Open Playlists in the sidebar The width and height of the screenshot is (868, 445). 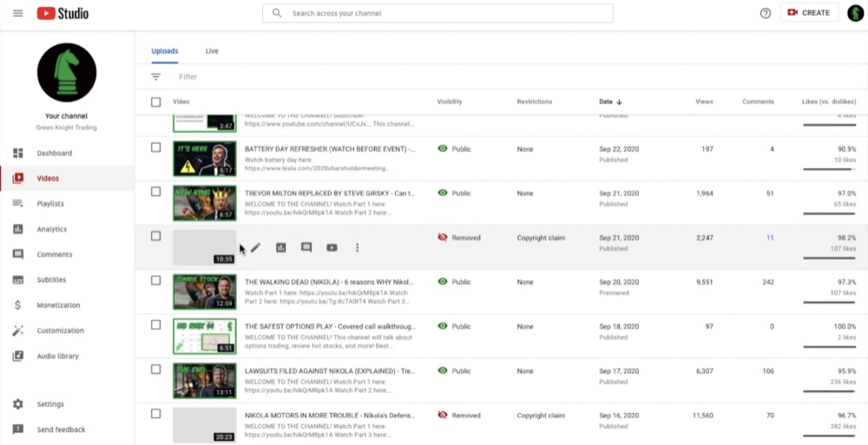[67, 204]
